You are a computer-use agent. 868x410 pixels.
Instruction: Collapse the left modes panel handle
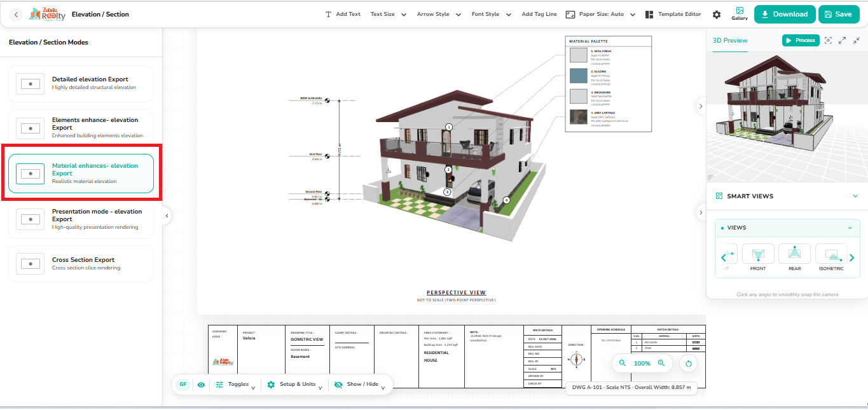point(167,216)
